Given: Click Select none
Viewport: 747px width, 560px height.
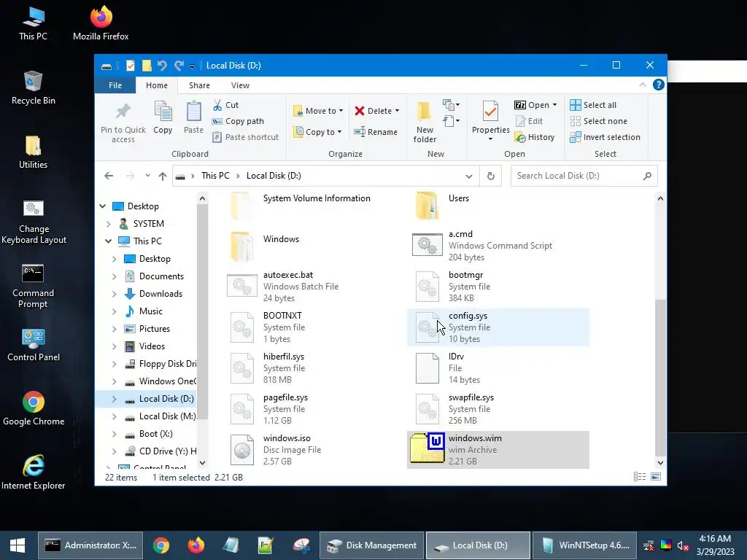Looking at the screenshot, I should click(599, 121).
